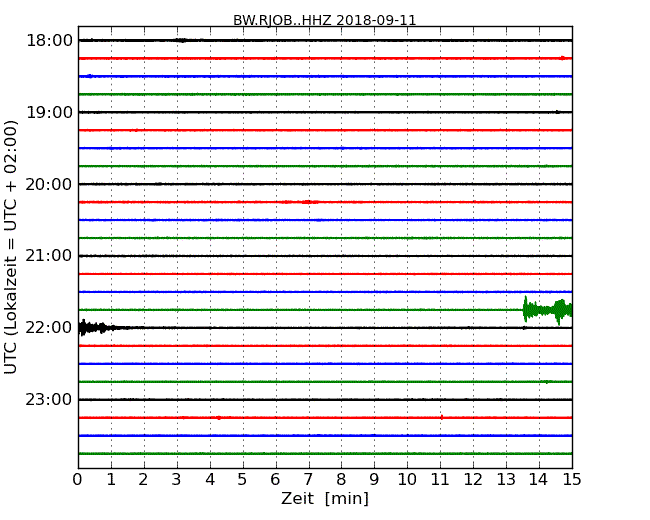The image size is (650, 520).
Task: Click the 21:00 time label
Action: point(49,256)
